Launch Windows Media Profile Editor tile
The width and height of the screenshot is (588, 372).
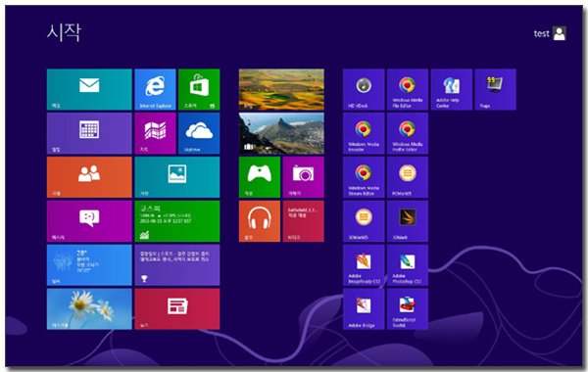408,133
